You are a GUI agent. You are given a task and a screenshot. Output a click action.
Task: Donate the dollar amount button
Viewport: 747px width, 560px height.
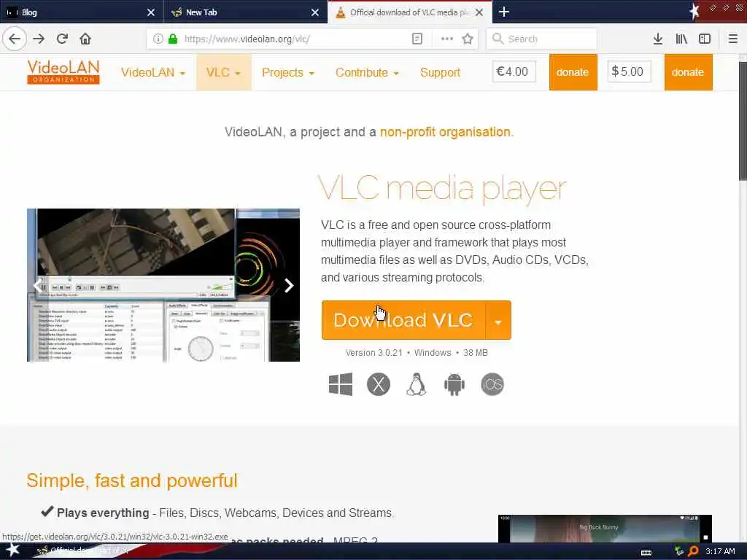tap(689, 72)
